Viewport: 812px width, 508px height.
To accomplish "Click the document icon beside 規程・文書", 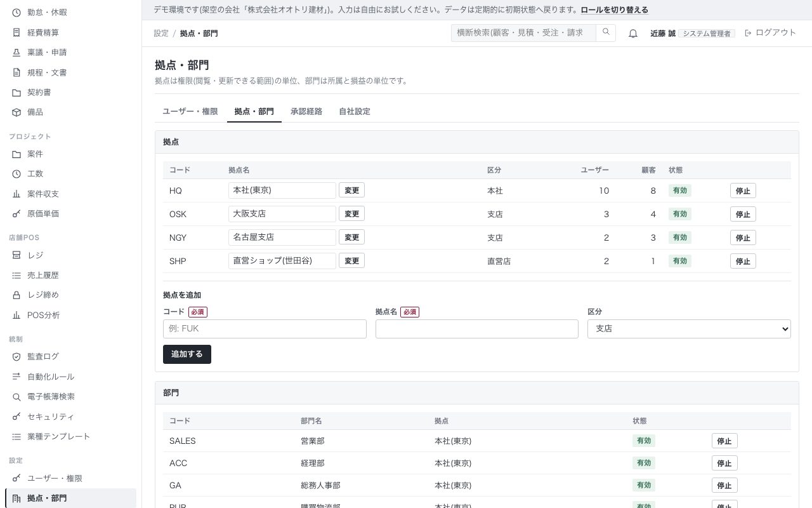I will click(x=16, y=72).
